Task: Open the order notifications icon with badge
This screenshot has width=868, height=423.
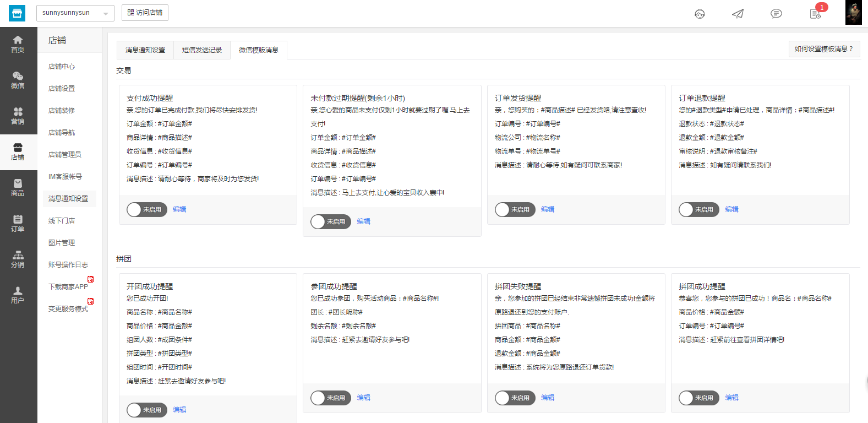Action: click(x=815, y=14)
